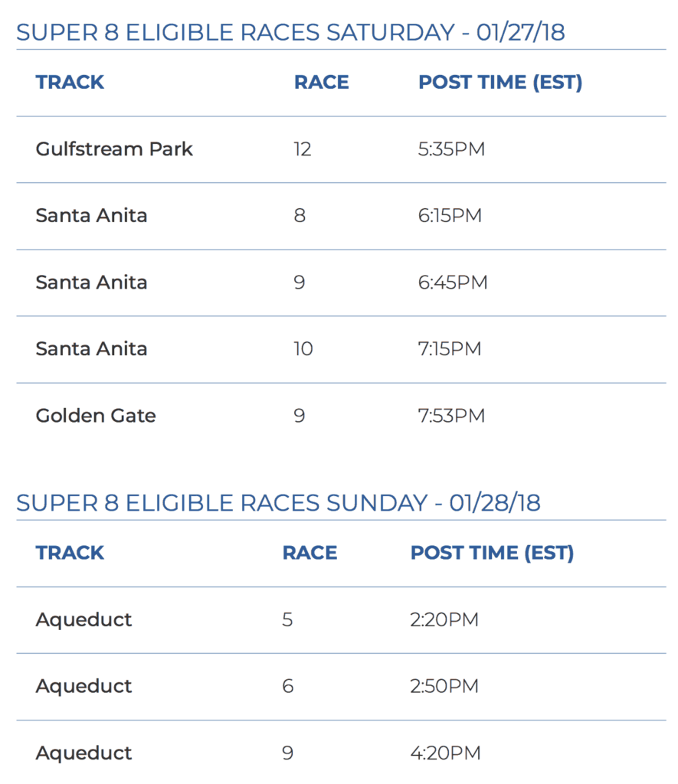Click the 7:15PM post time
This screenshot has height=784, width=678.
click(x=450, y=349)
